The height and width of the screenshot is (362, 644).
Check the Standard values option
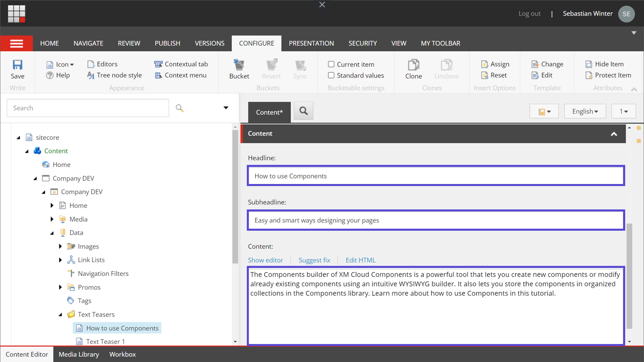tap(331, 75)
